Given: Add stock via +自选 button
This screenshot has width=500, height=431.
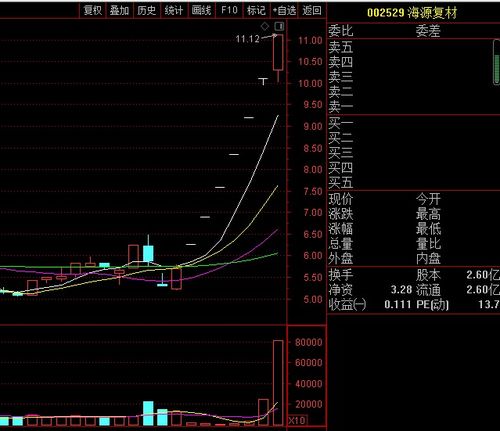Looking at the screenshot, I should pyautogui.click(x=284, y=10).
